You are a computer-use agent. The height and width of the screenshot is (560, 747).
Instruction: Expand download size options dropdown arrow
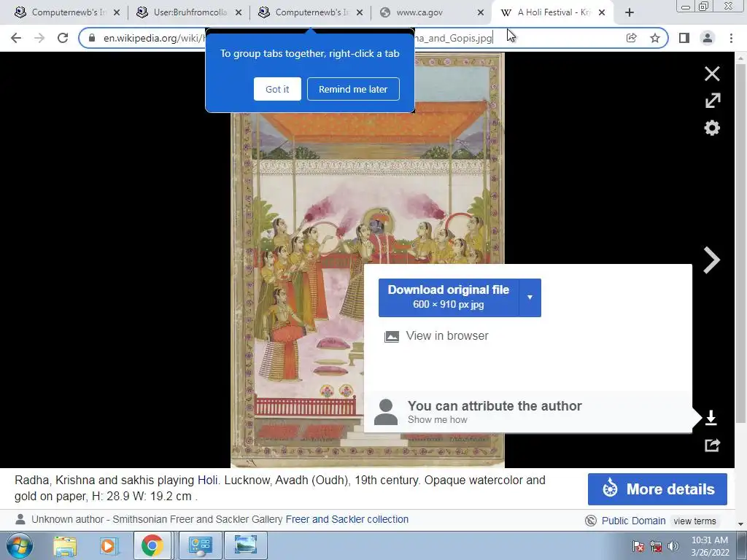[530, 297]
